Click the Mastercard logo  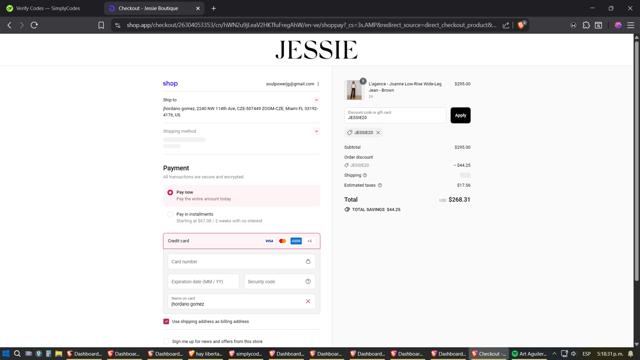282,241
